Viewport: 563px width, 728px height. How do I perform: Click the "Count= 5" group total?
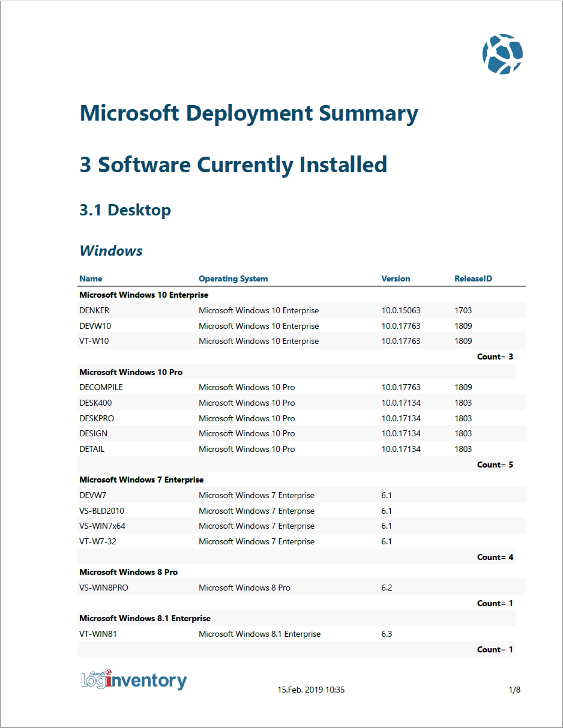pos(495,465)
